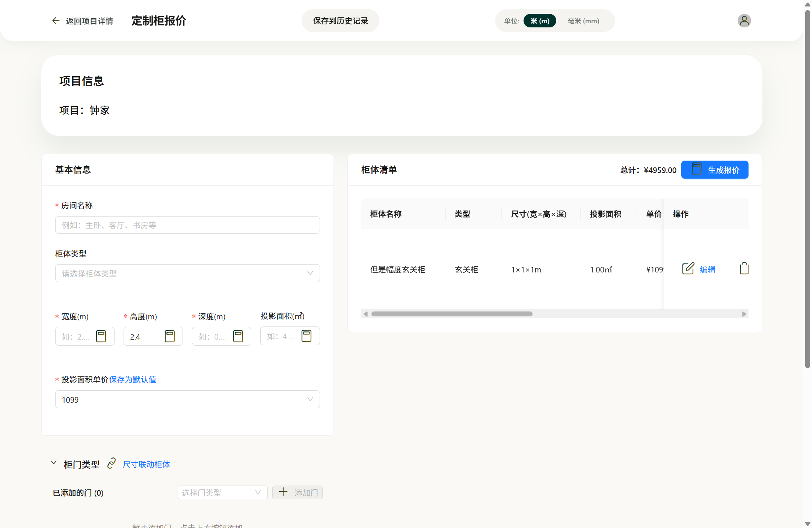Open the 投影面积单价 1099 dropdown
Viewport: 812px width, 528px height.
pyautogui.click(x=187, y=399)
